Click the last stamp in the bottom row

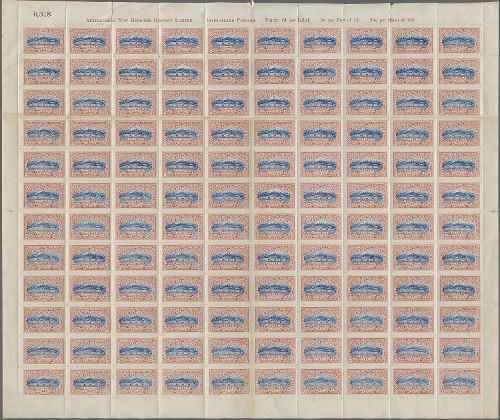click(x=459, y=382)
